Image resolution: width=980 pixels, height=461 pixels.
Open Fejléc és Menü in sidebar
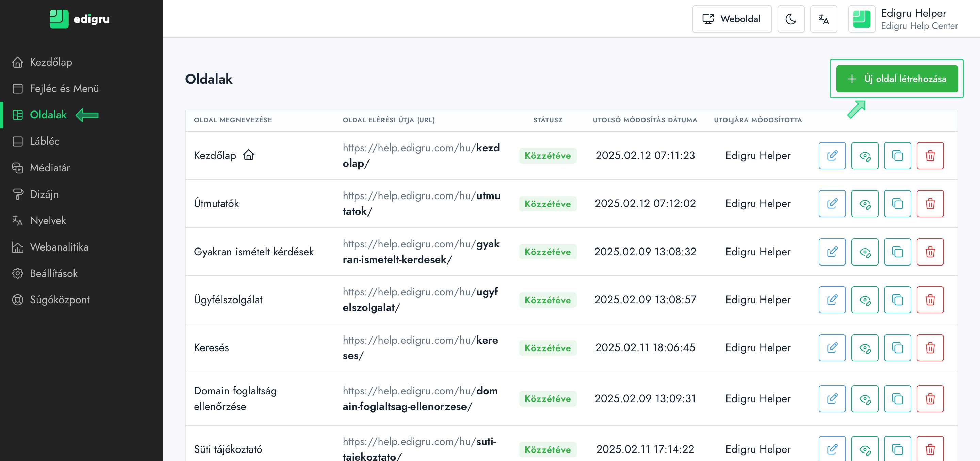click(64, 88)
